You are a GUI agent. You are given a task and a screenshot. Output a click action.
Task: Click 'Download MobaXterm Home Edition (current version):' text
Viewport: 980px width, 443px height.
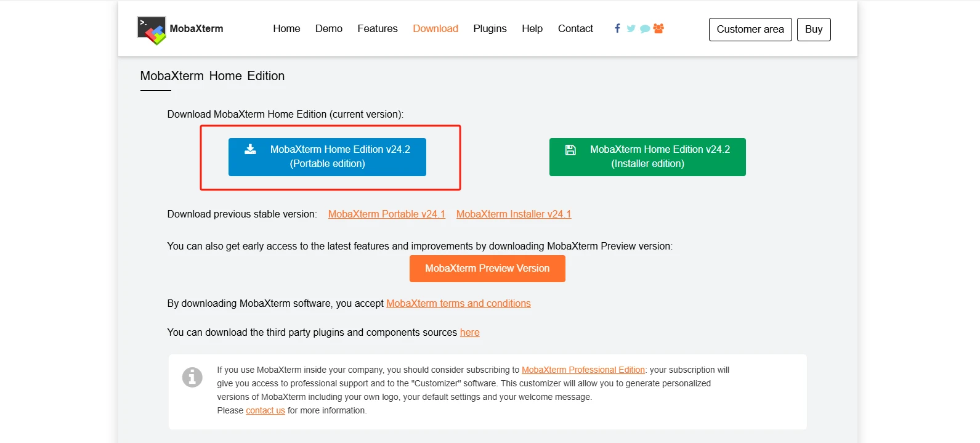[285, 114]
